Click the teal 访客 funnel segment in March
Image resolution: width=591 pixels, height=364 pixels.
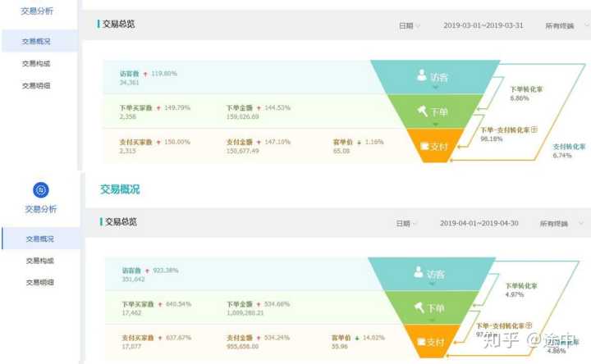435,77
